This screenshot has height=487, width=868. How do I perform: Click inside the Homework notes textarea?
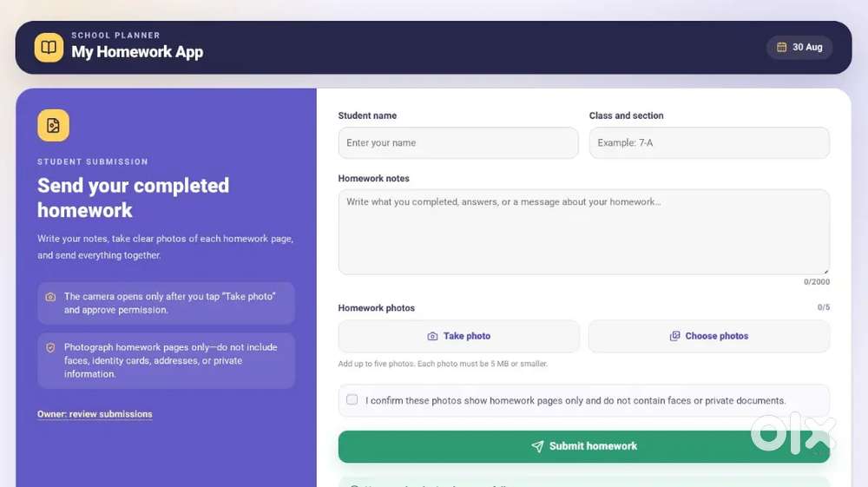(x=584, y=232)
